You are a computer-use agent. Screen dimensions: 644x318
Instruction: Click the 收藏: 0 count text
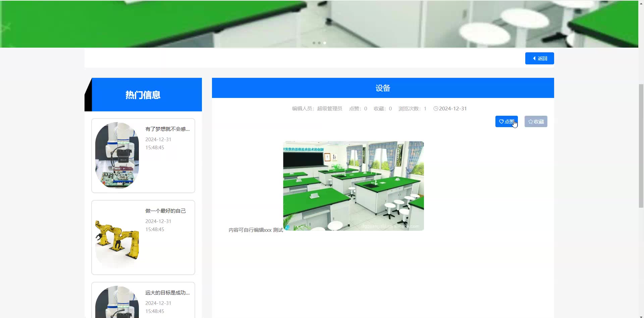(383, 109)
